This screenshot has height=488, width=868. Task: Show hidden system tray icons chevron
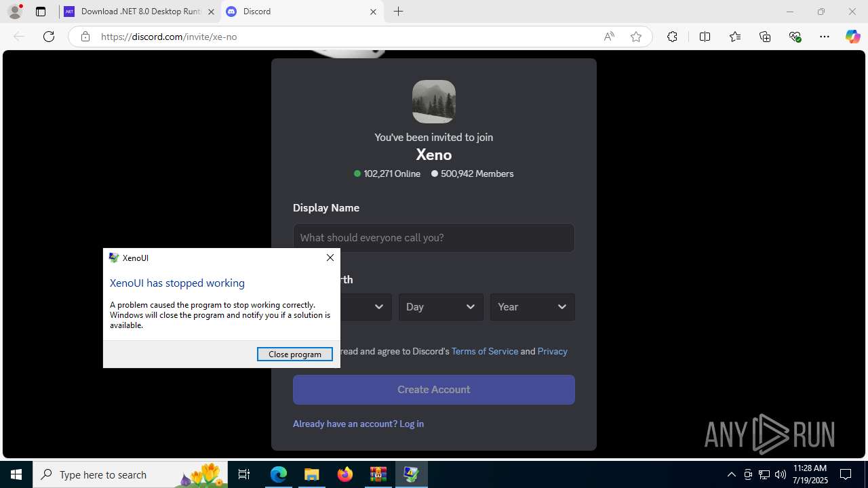click(x=731, y=474)
